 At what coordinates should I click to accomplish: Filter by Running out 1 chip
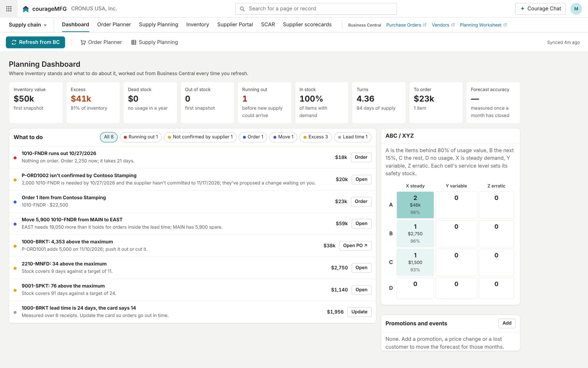[x=141, y=137]
